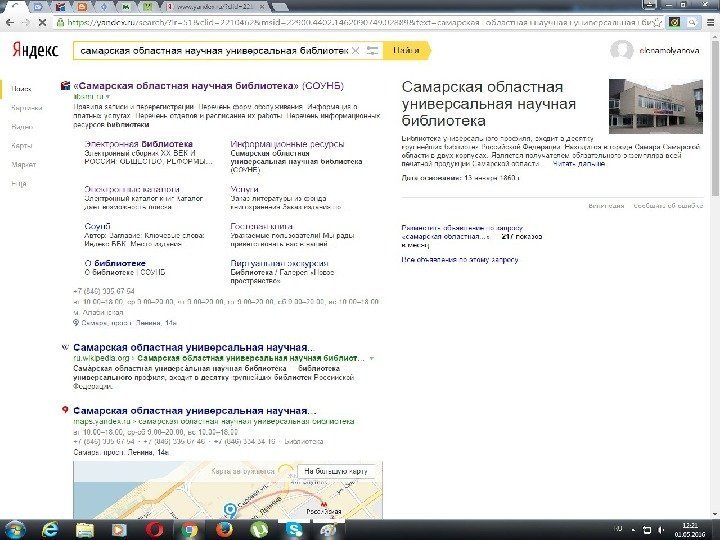
Task: Select the Видео sidebar tab
Action: click(x=22, y=127)
